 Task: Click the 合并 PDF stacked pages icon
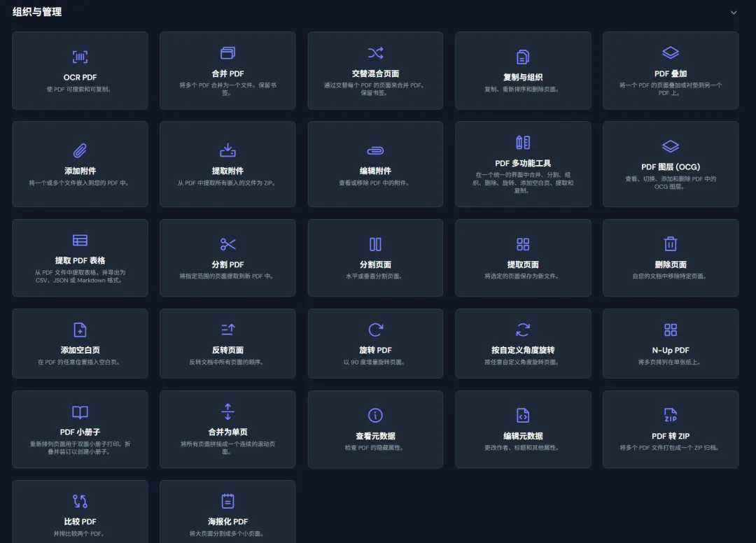coord(227,53)
